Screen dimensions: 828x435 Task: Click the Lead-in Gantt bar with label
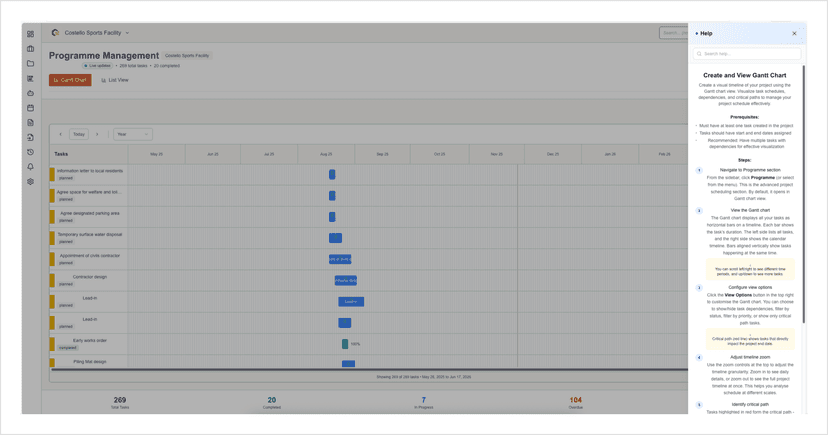(351, 301)
